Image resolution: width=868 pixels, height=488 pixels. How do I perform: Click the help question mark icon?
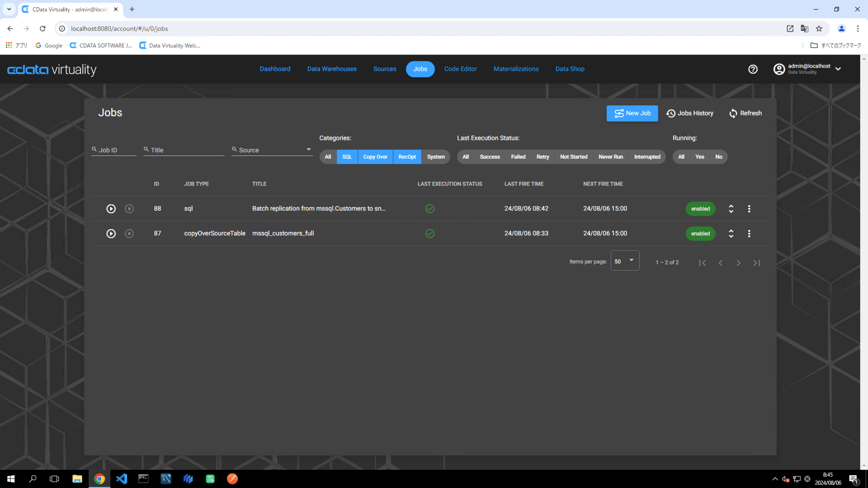tap(753, 69)
